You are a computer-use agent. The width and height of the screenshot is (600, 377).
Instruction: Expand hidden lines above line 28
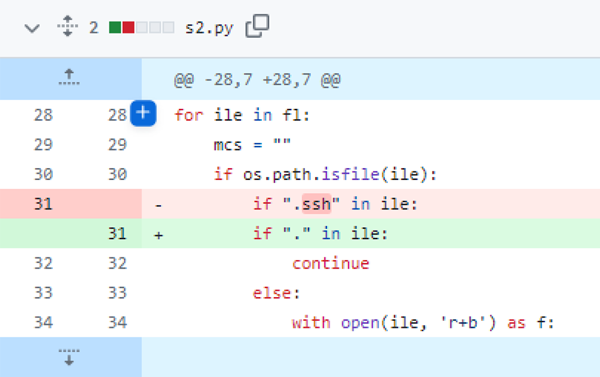69,78
